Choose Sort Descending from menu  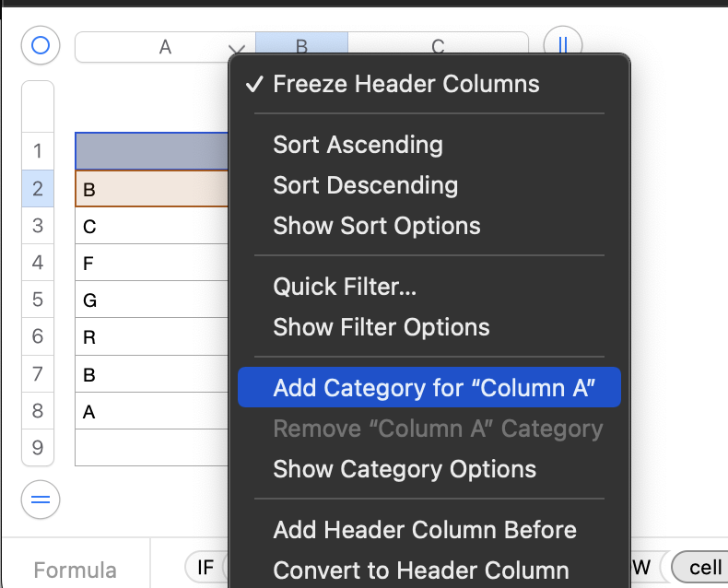365,185
